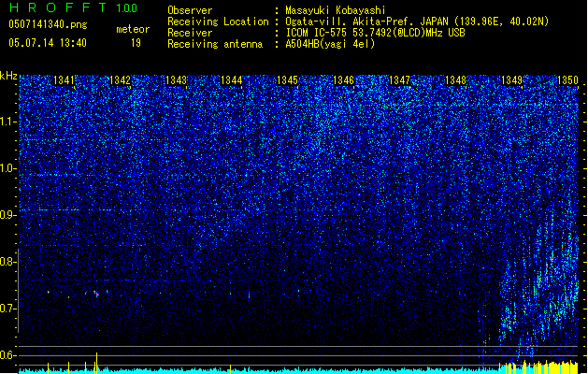Click the 1341 time marker
This screenshot has height=374, width=588.
coord(65,80)
